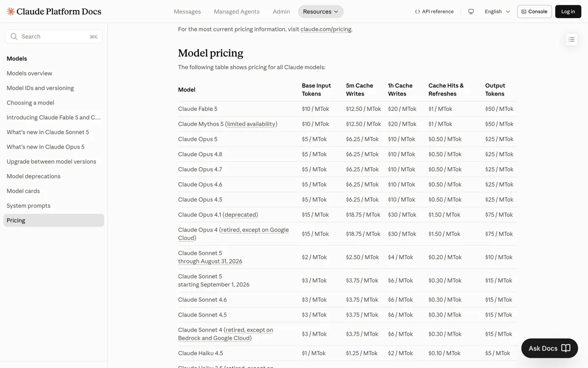The width and height of the screenshot is (588, 368).
Task: Click the Base Input Tokens column header
Action: pyautogui.click(x=316, y=89)
